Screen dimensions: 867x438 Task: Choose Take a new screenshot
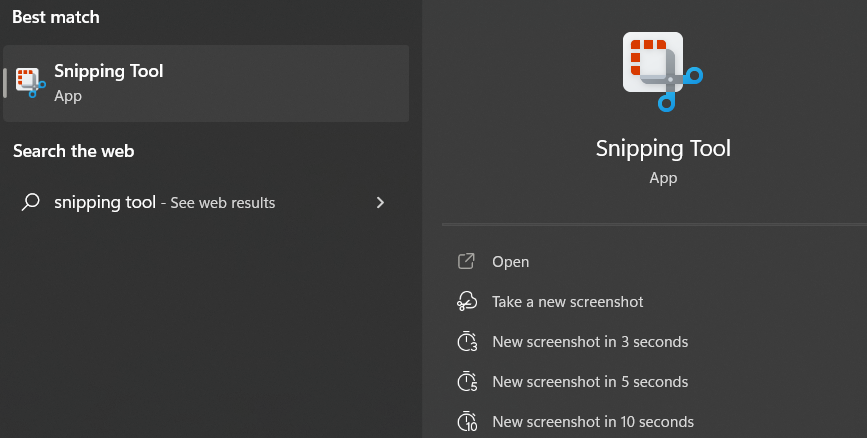pos(567,302)
